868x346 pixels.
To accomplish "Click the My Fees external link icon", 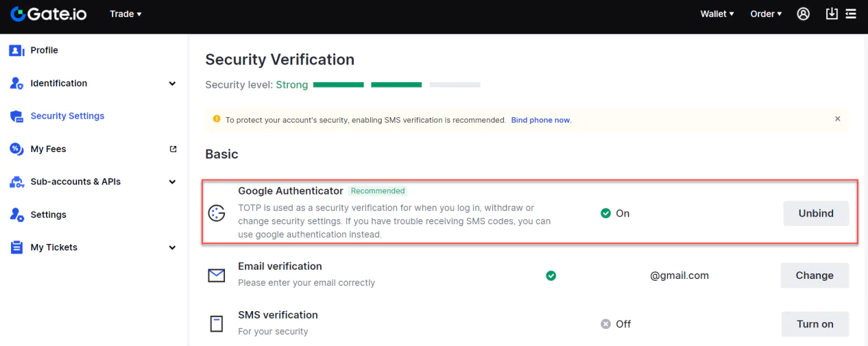I will pos(173,149).
